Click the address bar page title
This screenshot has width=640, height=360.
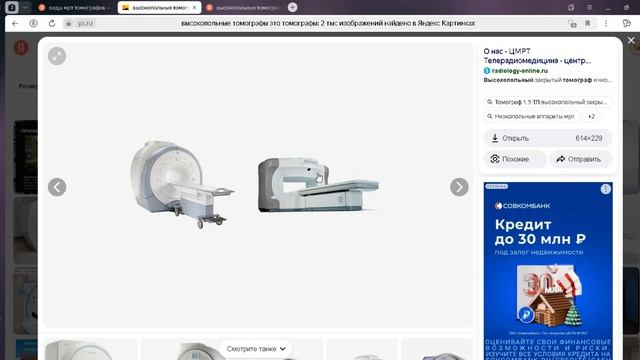pyautogui.click(x=328, y=23)
